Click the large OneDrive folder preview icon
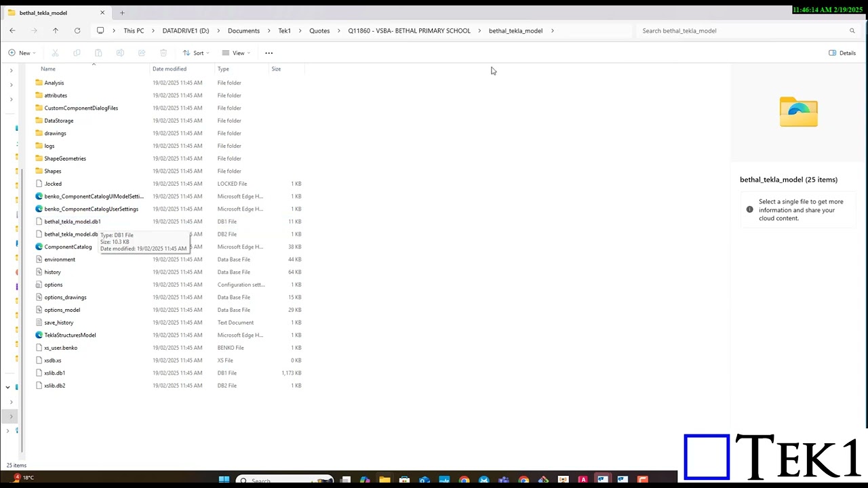 pos(798,112)
